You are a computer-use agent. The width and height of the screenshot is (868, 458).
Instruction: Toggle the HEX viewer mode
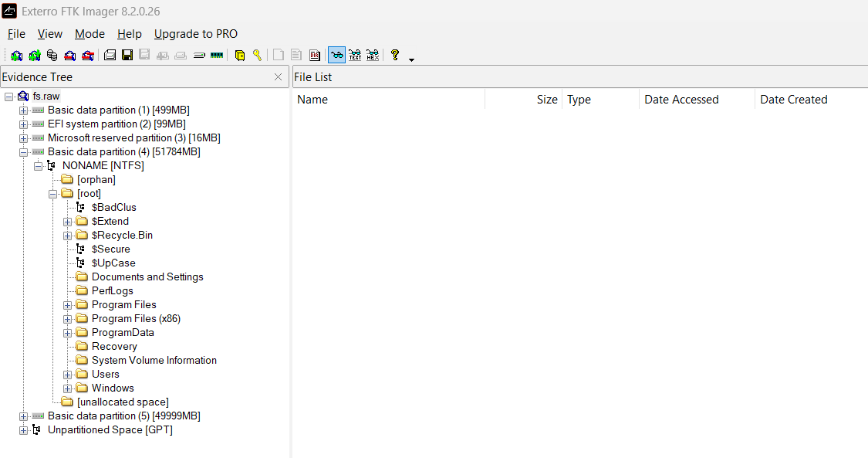tap(373, 56)
